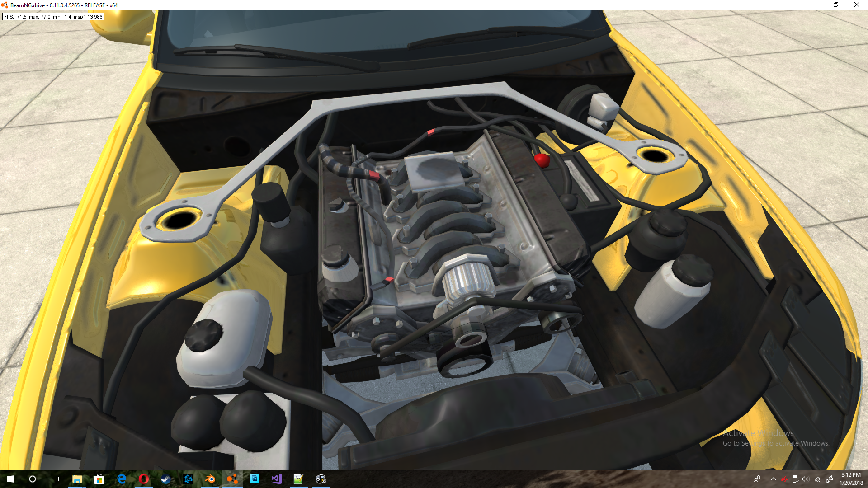Click BeamNG.drive logo in title bar
Screen dimensions: 868x488
[5, 5]
